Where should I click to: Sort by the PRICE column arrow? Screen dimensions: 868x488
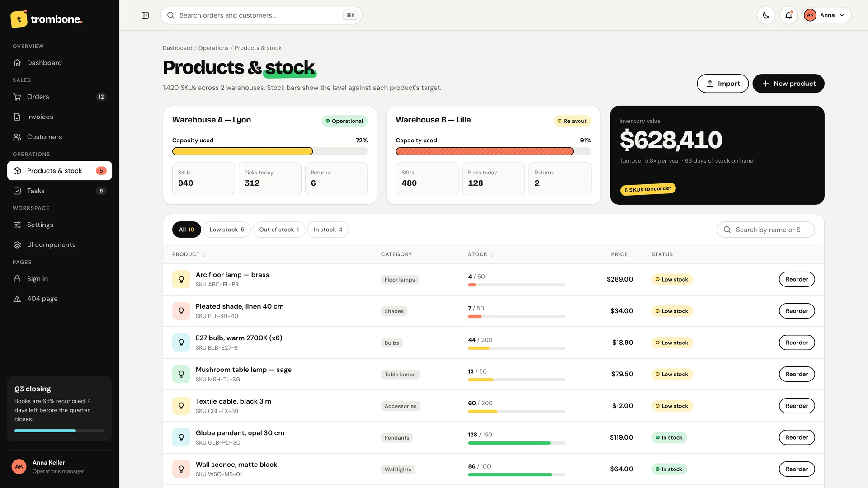[x=632, y=255]
